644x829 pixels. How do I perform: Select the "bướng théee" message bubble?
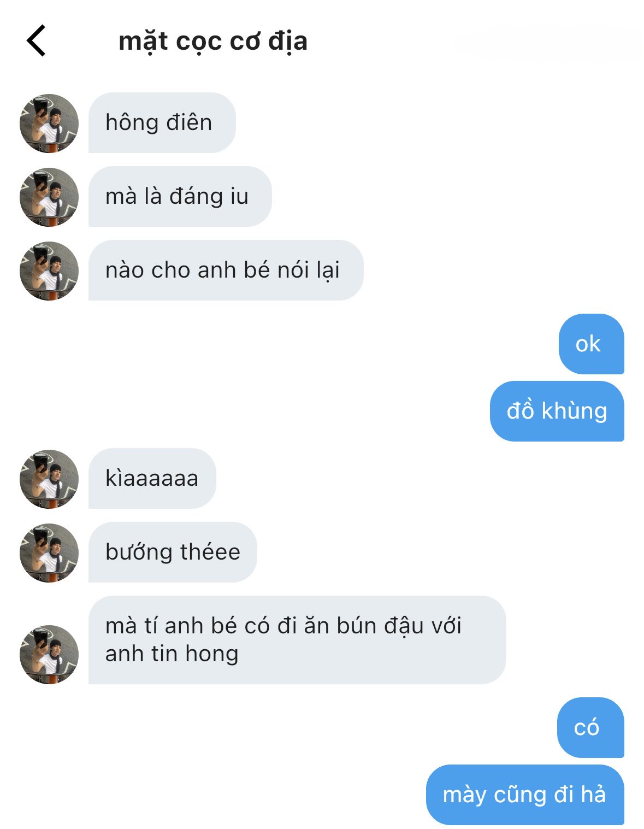[173, 552]
